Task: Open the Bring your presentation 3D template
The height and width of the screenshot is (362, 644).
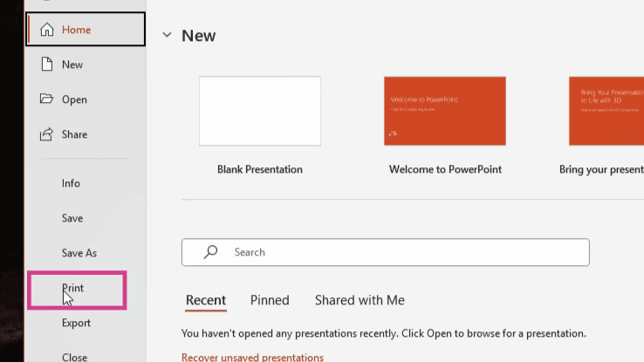Action: [606, 111]
